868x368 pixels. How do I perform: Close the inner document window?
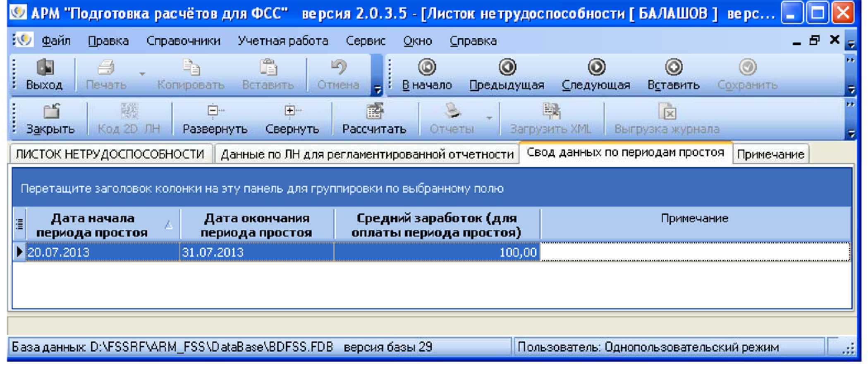pyautogui.click(x=835, y=40)
